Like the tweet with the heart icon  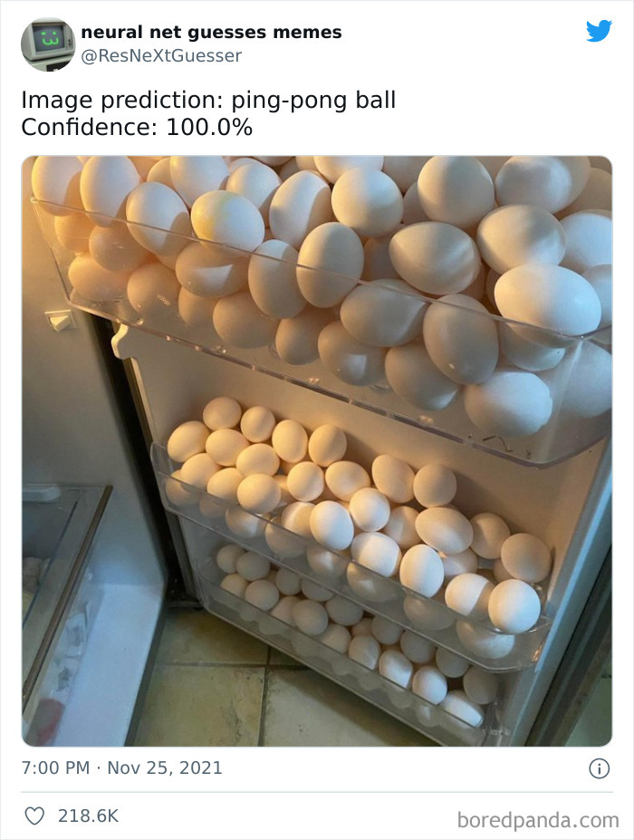tap(34, 816)
